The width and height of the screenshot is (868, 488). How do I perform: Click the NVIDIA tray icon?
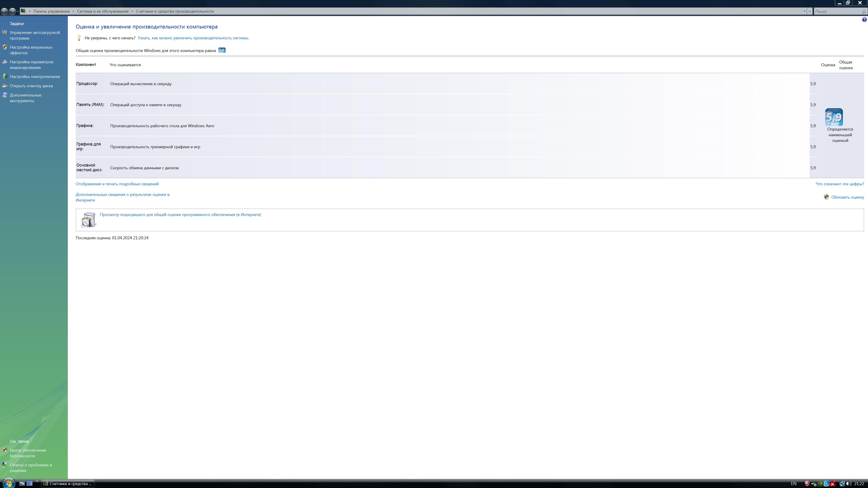pyautogui.click(x=820, y=484)
